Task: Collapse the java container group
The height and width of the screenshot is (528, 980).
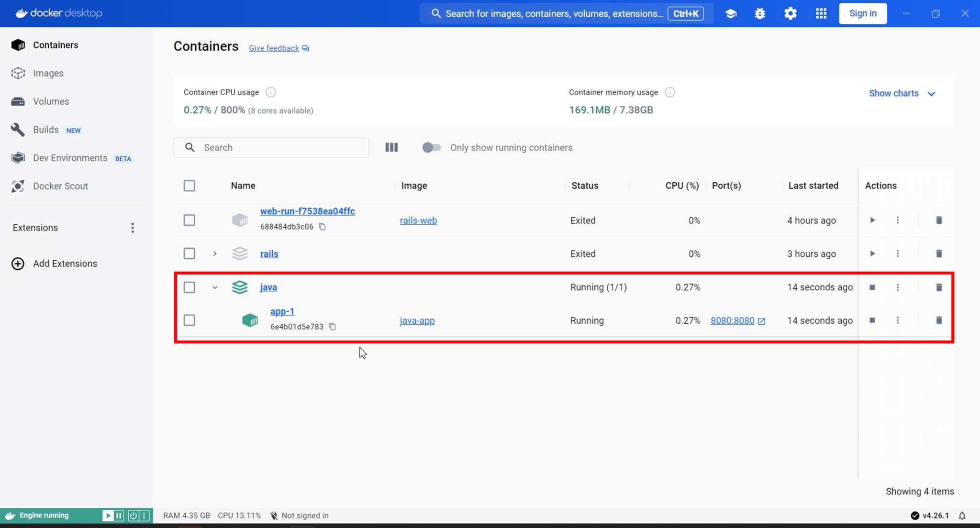Action: 215,287
